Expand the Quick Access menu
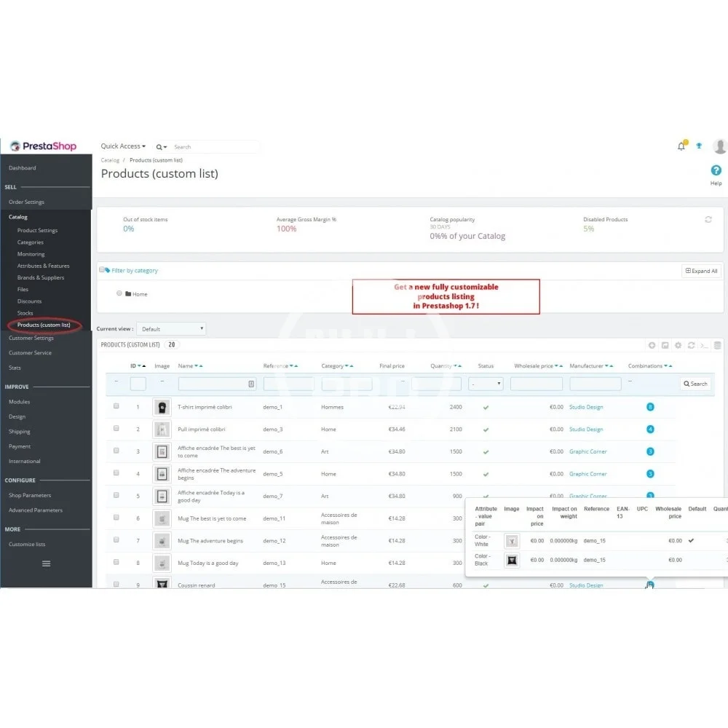728x728 pixels. click(x=123, y=146)
